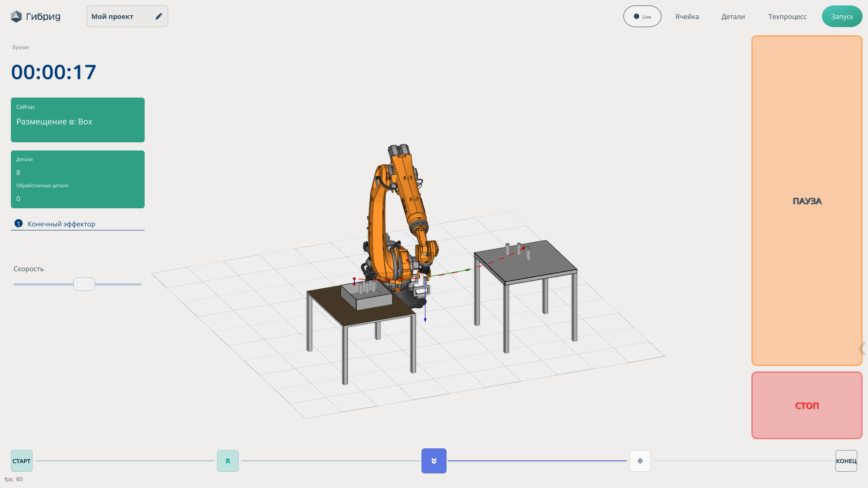Open the Детали tab
The height and width of the screenshot is (488, 868).
(x=733, y=17)
